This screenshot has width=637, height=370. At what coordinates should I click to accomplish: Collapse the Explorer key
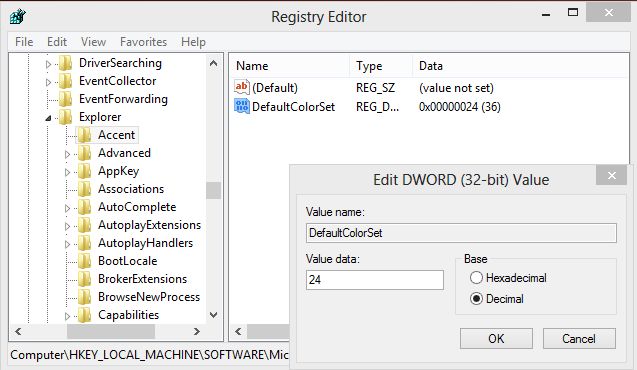tap(48, 118)
